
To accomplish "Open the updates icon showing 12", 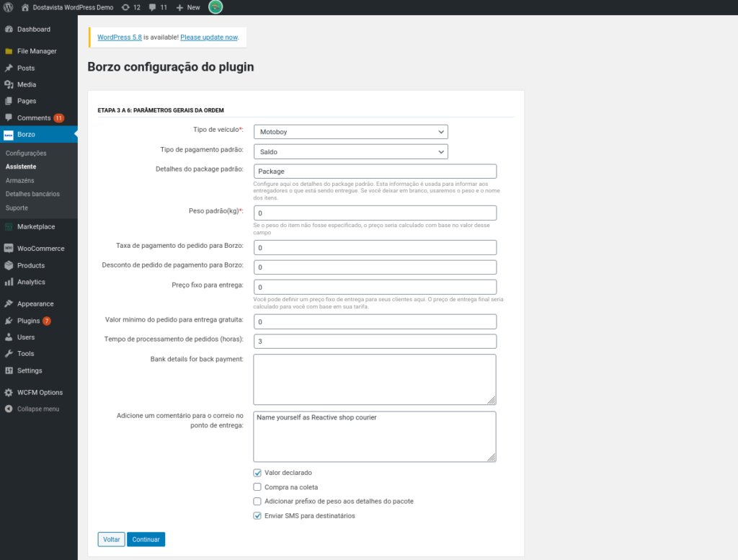I will 126,7.
